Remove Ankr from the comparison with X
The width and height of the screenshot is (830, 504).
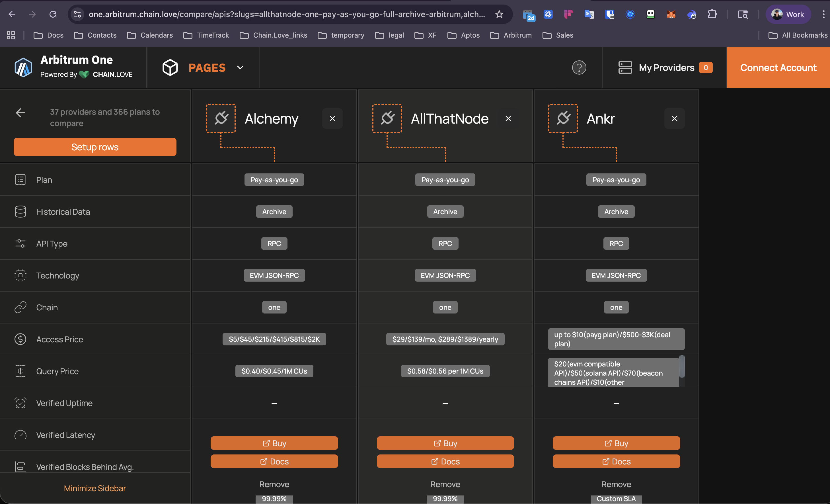tap(674, 118)
